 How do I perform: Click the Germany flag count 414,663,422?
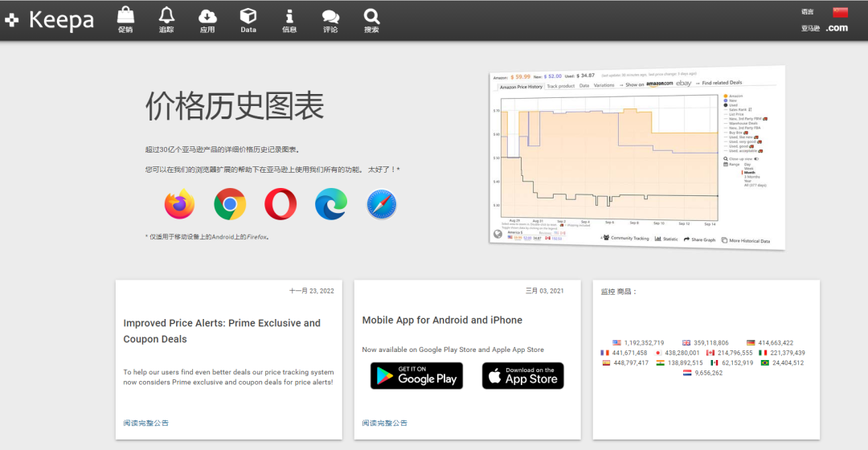tap(769, 342)
